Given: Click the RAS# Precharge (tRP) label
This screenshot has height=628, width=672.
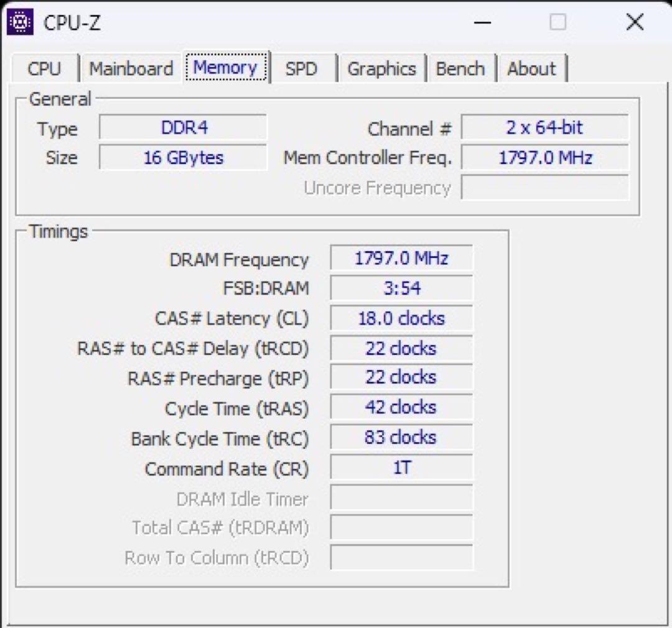Looking at the screenshot, I should tap(218, 379).
